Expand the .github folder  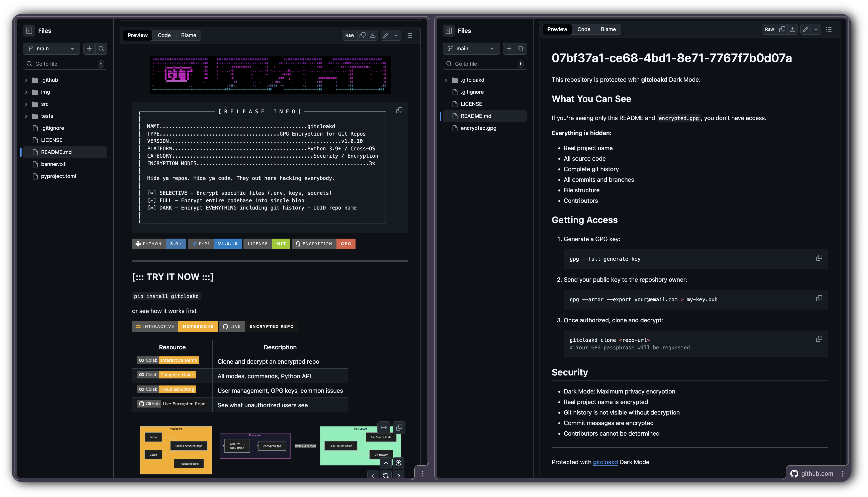(x=26, y=80)
